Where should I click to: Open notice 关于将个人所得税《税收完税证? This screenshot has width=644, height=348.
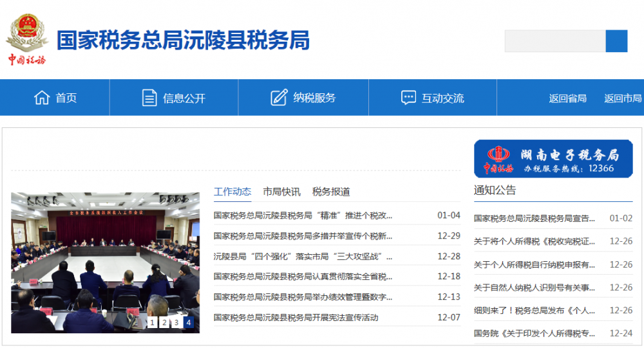click(x=534, y=241)
